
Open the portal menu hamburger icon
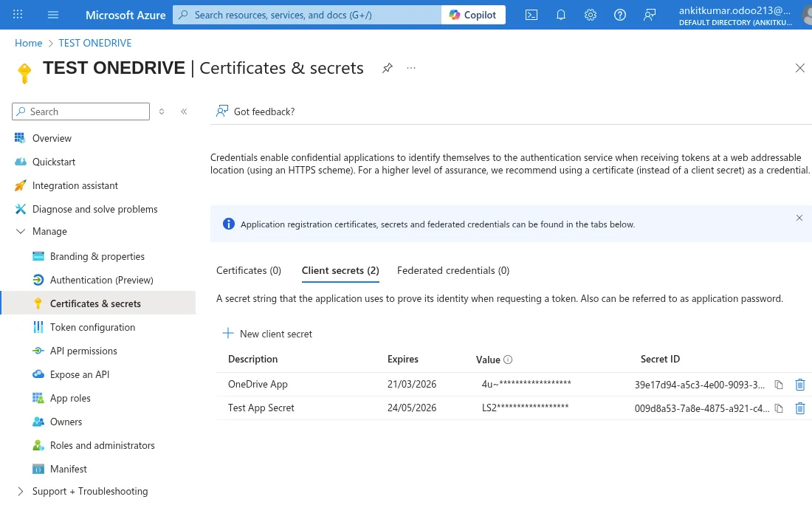pos(52,14)
